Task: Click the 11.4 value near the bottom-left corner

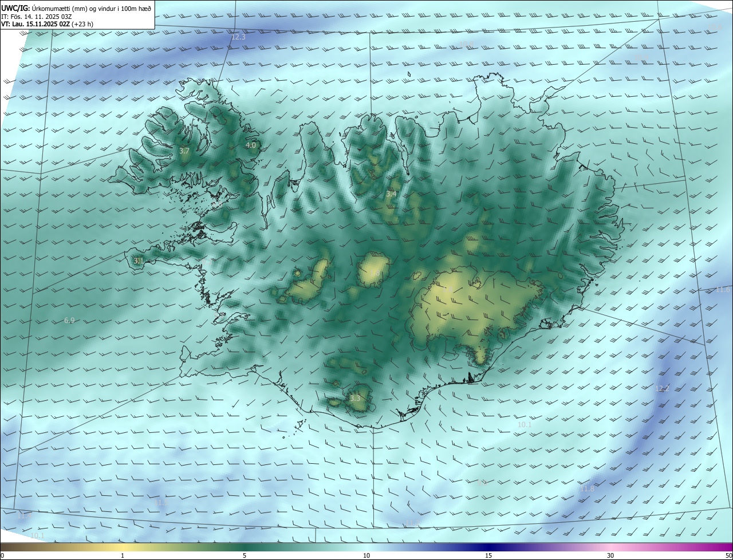Action: pyautogui.click(x=24, y=516)
